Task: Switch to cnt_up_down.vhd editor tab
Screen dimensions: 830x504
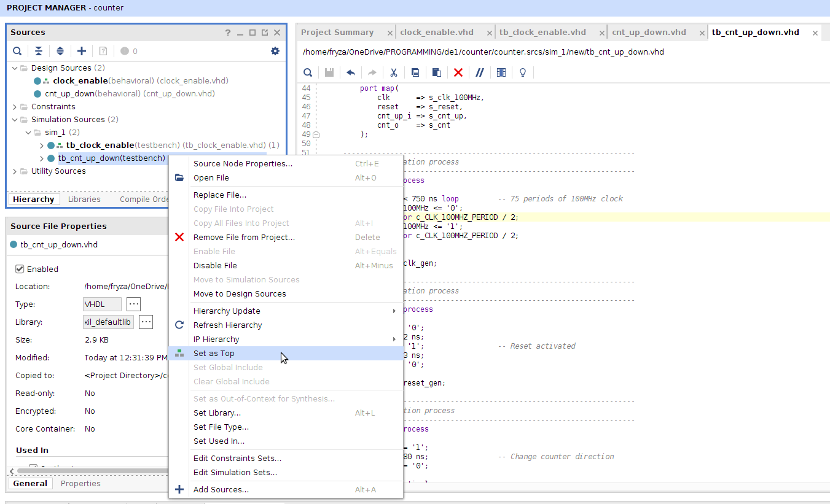Action: pyautogui.click(x=649, y=32)
